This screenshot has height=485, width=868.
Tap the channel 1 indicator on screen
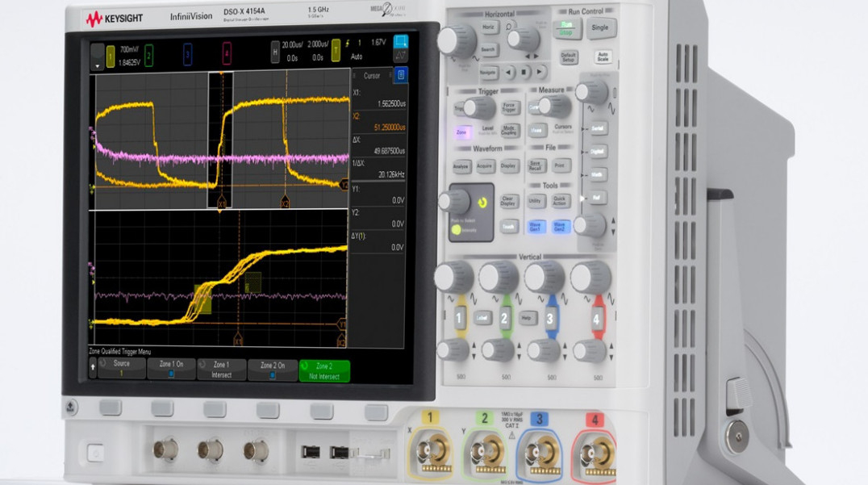click(x=111, y=56)
